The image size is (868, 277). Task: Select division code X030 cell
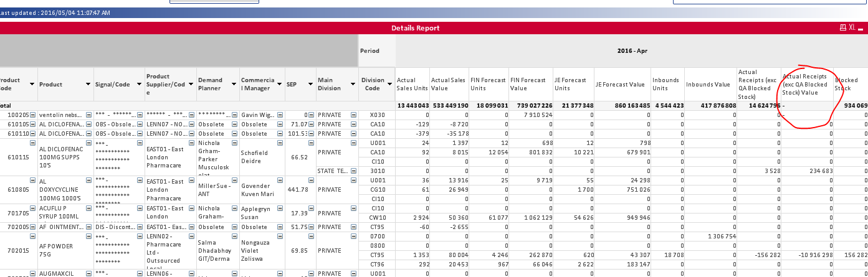pyautogui.click(x=377, y=115)
